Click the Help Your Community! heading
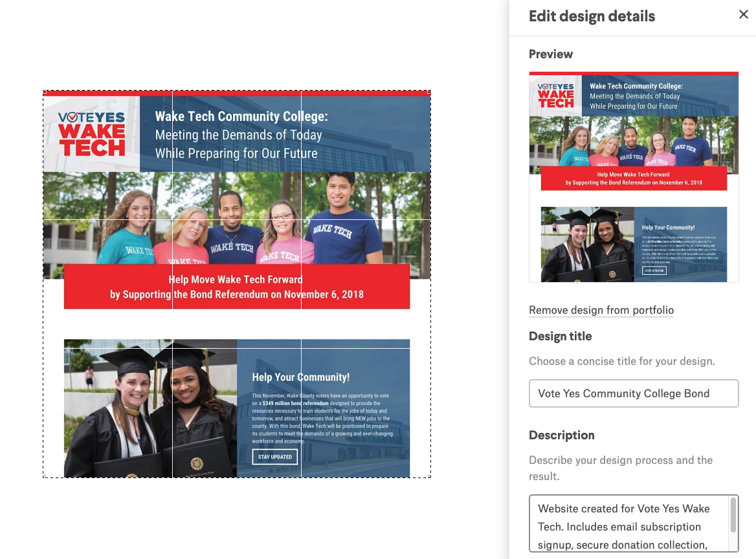 [x=301, y=377]
